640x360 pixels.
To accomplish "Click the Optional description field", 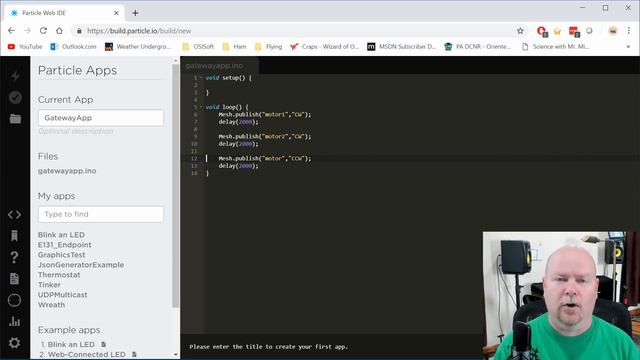I will (76, 131).
